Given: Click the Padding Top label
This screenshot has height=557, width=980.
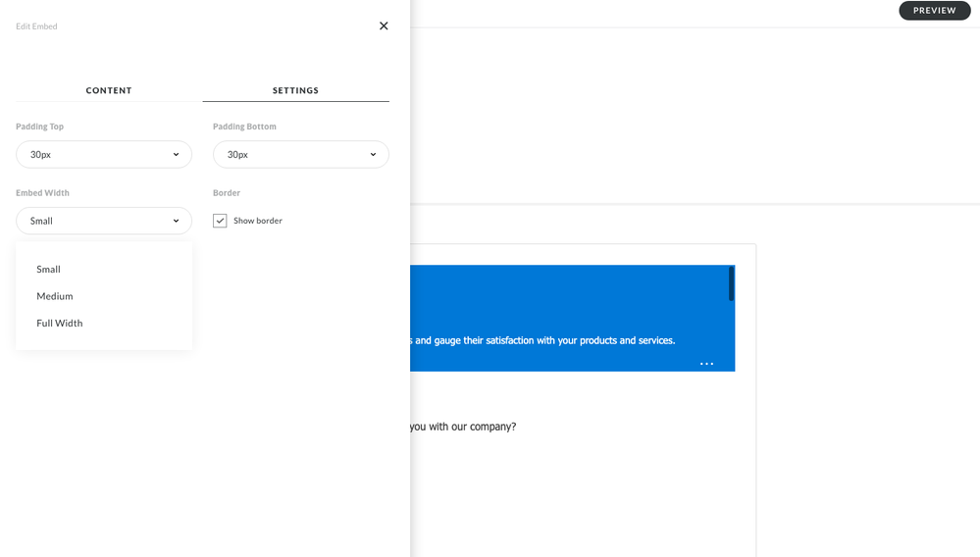Looking at the screenshot, I should point(39,127).
